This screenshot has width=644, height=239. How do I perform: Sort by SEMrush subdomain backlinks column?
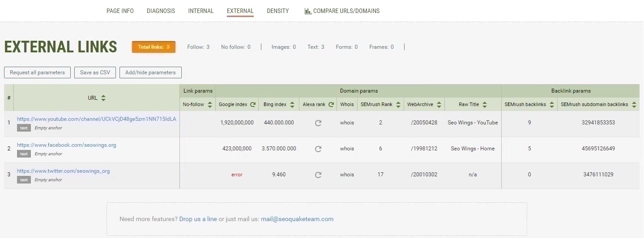point(634,105)
